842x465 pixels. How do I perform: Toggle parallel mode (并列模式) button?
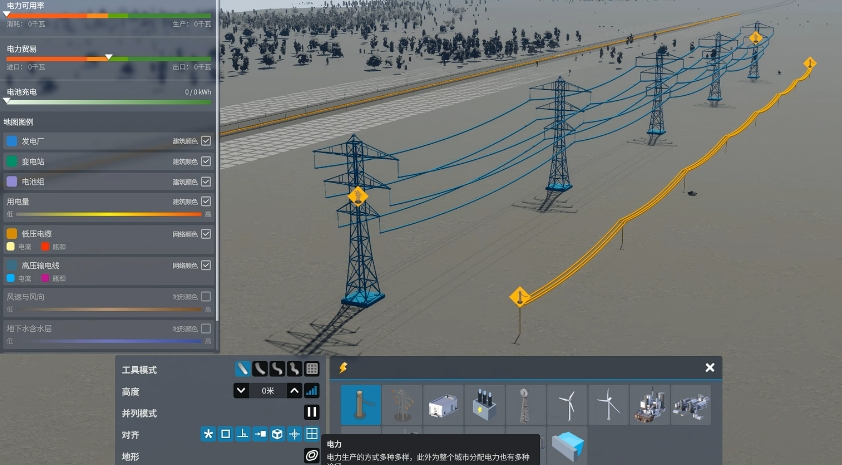tap(312, 412)
